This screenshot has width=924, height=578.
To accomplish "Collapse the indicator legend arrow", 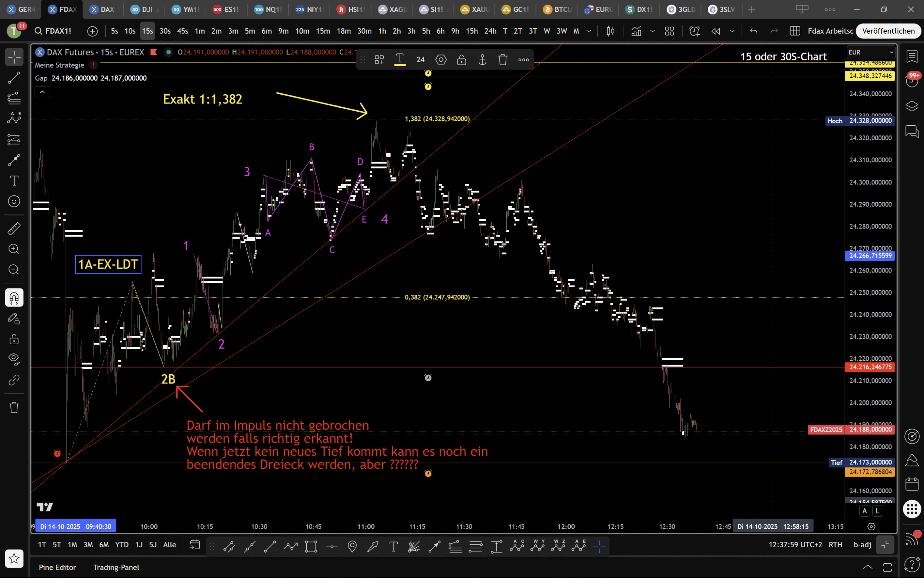I will click(43, 92).
